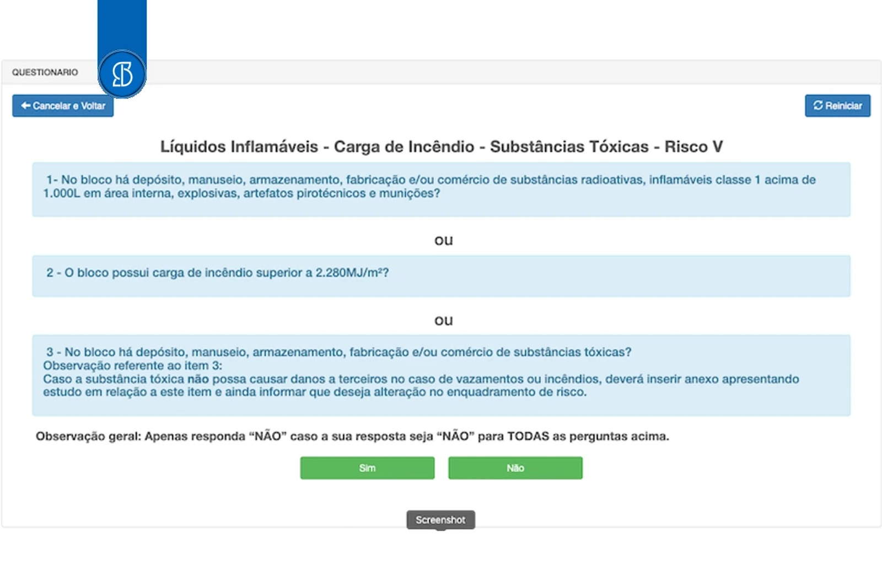Viewport: 882px width, 588px height.
Task: Answer Não to the questionnaire
Action: 515,468
